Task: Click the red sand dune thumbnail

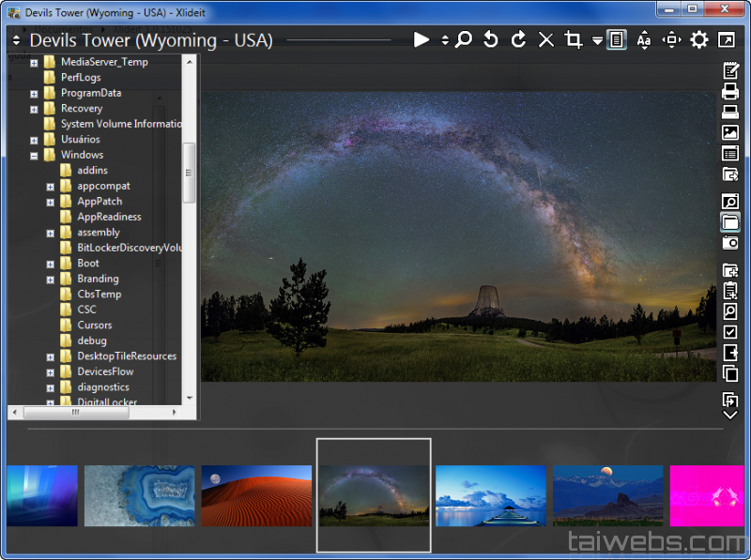Action: [x=256, y=495]
